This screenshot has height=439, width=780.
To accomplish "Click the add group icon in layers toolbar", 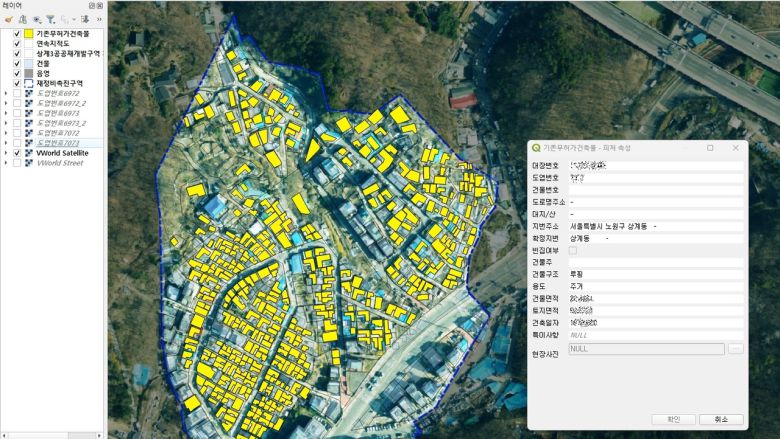I will [x=21, y=19].
